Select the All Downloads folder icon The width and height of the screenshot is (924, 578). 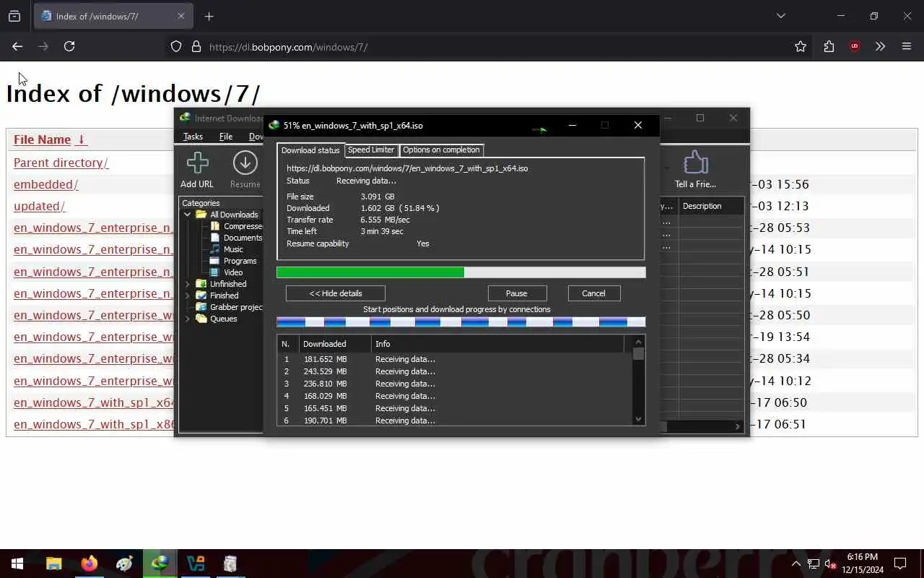coord(201,215)
